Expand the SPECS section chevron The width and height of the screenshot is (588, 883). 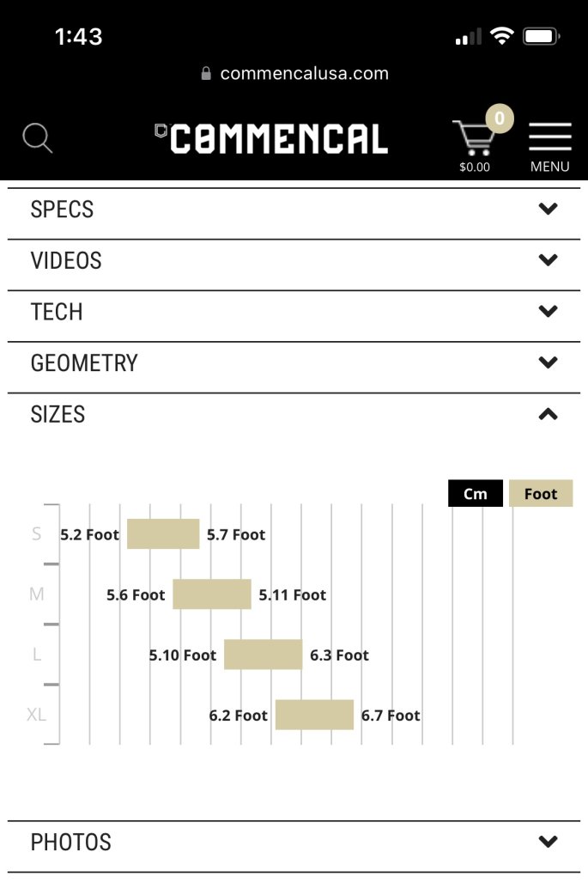coord(548,209)
